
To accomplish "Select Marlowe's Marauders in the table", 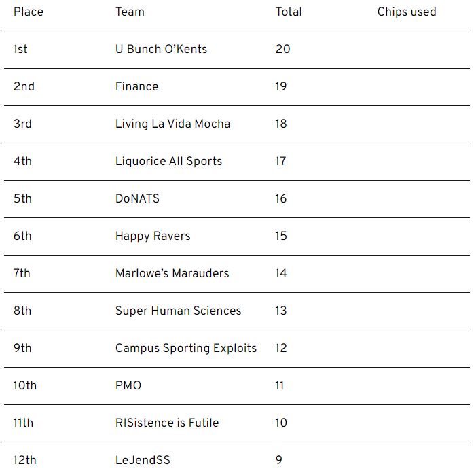I will click(172, 273).
